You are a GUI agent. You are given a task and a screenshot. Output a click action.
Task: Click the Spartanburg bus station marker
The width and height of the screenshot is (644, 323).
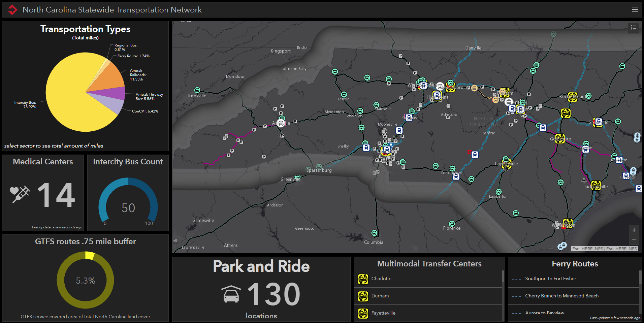point(319,166)
